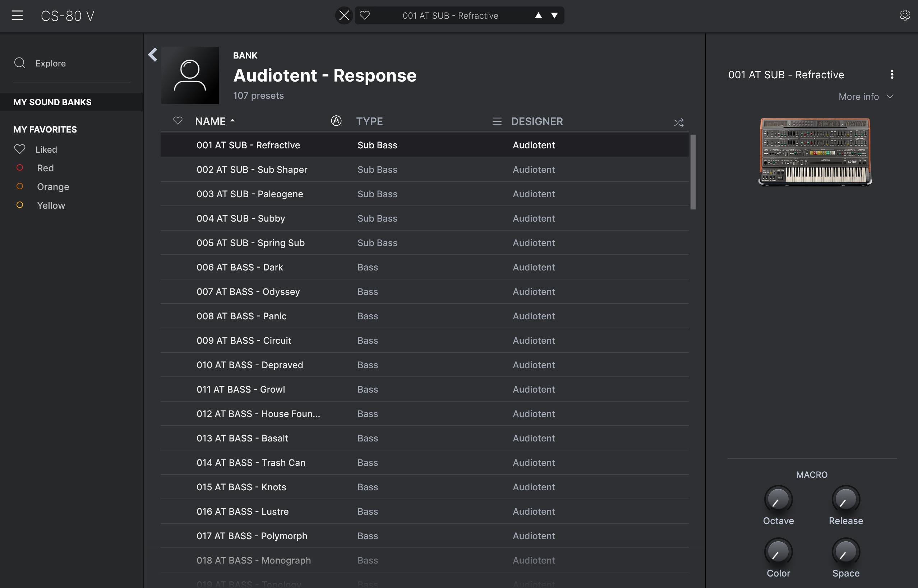
Task: Sort presets by TYPE column
Action: (x=369, y=121)
